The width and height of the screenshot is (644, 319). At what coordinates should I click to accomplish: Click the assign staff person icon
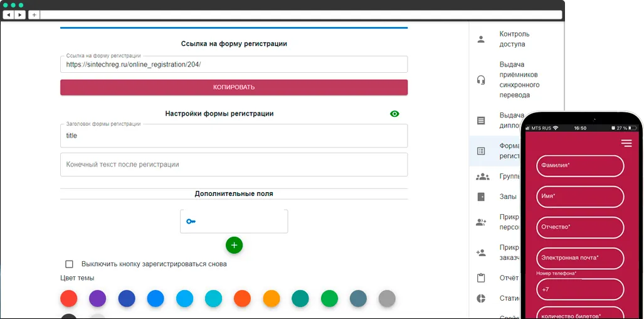[481, 222]
